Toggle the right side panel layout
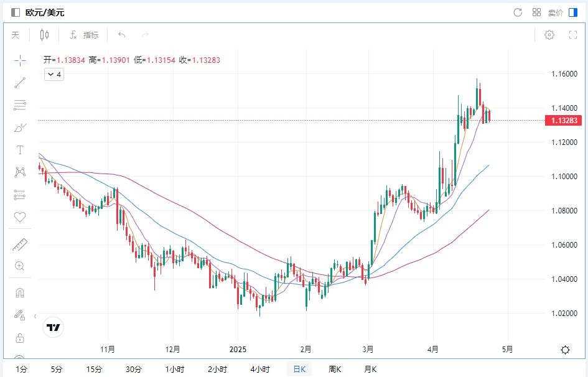The image size is (588, 377). (x=573, y=12)
